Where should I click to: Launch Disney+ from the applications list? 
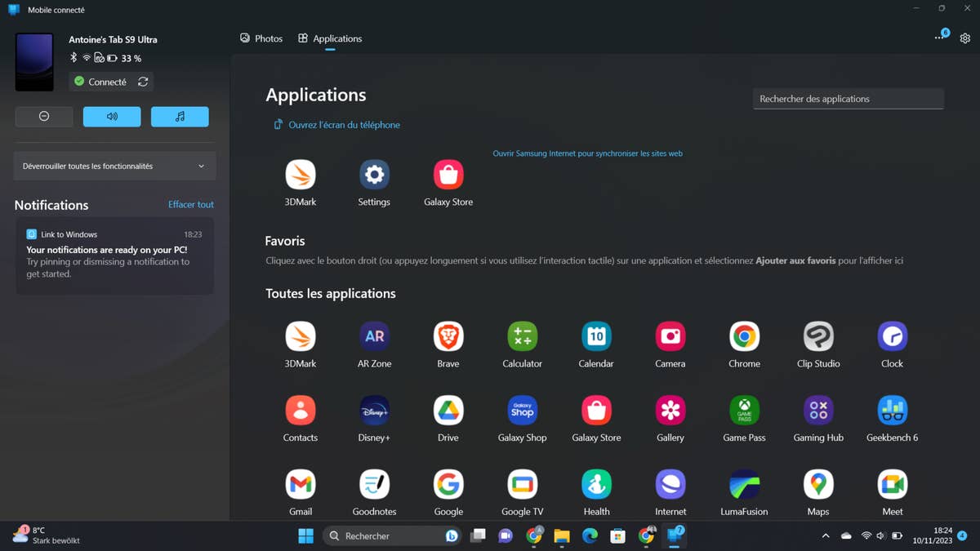[374, 411]
